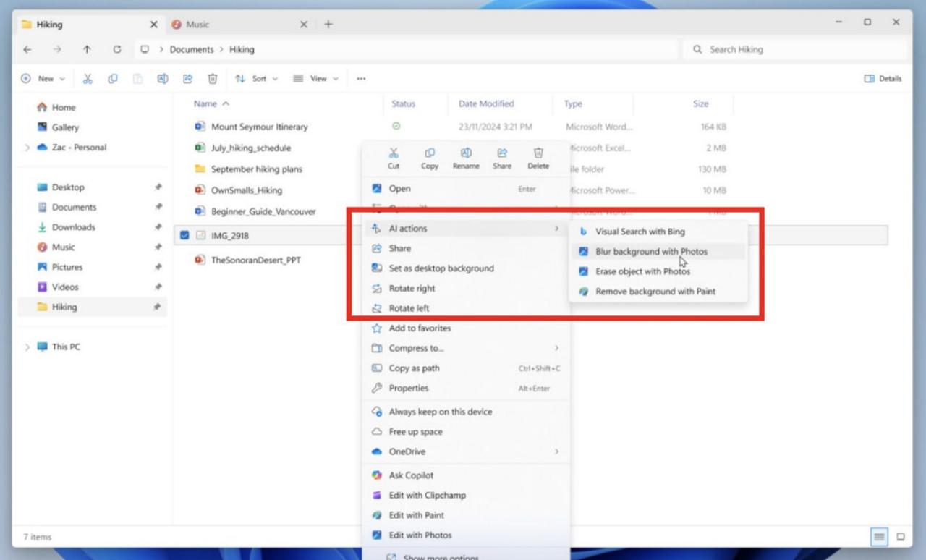The width and height of the screenshot is (926, 560).
Task: Select Blur background with Photos
Action: point(658,252)
